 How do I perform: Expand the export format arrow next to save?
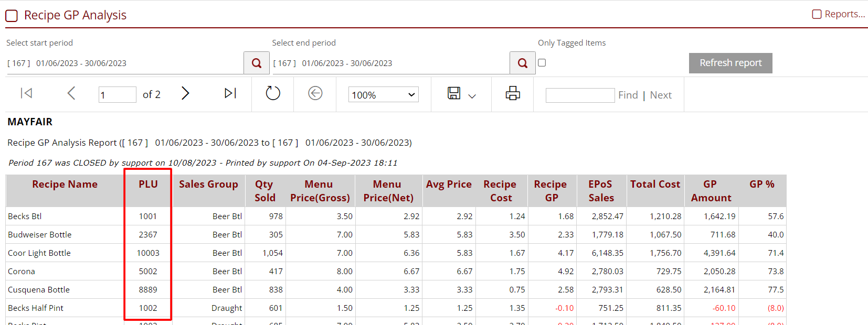tap(472, 96)
